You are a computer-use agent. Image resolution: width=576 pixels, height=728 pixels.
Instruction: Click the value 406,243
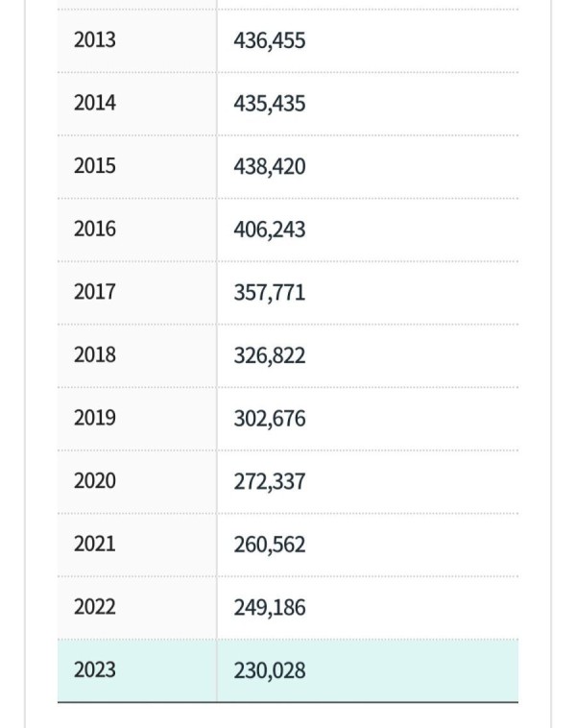(x=270, y=230)
